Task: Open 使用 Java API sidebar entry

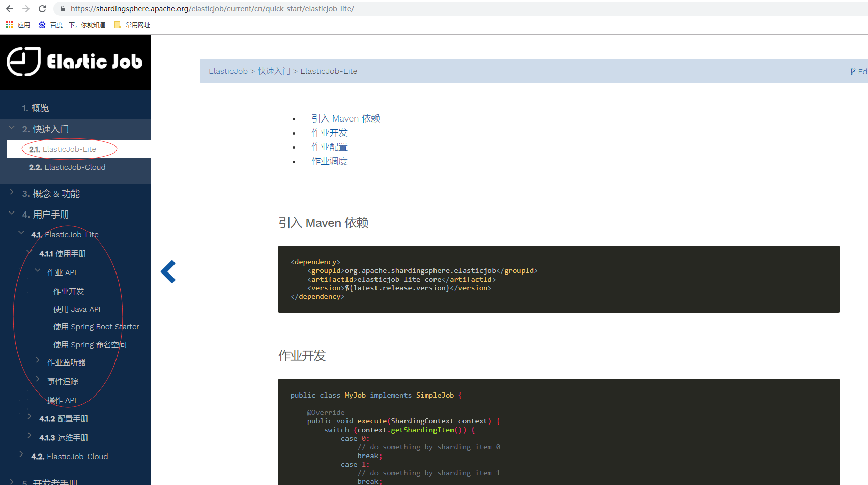Action: 77,309
